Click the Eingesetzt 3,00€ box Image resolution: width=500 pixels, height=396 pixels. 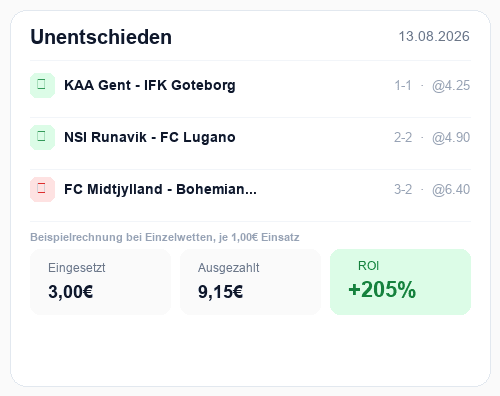(x=100, y=282)
